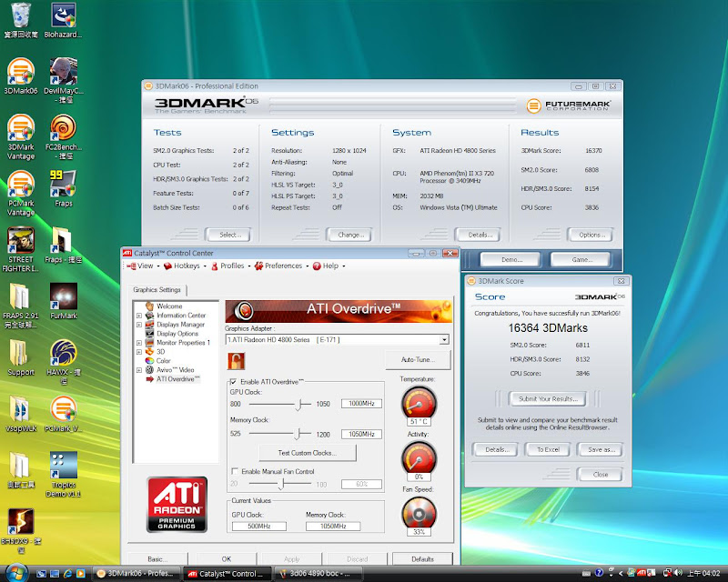This screenshot has height=582, width=728.
Task: Open the Profiles menu
Action: click(x=230, y=266)
